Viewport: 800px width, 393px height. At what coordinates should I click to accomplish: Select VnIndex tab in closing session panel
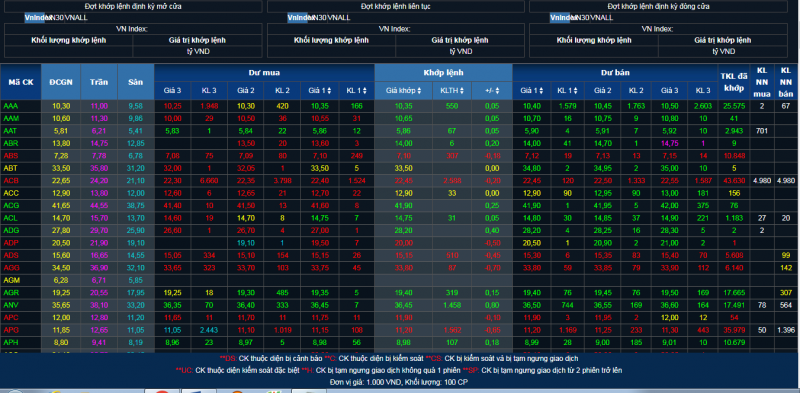click(x=560, y=18)
